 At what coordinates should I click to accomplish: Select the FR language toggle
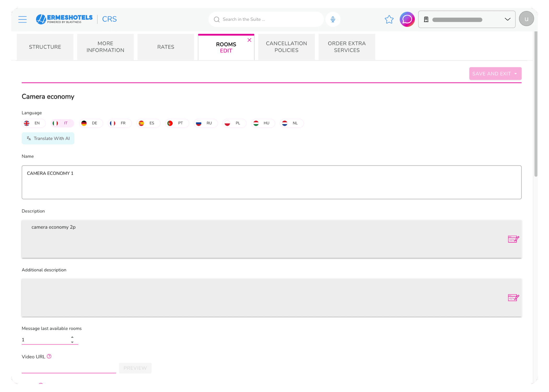[120, 123]
